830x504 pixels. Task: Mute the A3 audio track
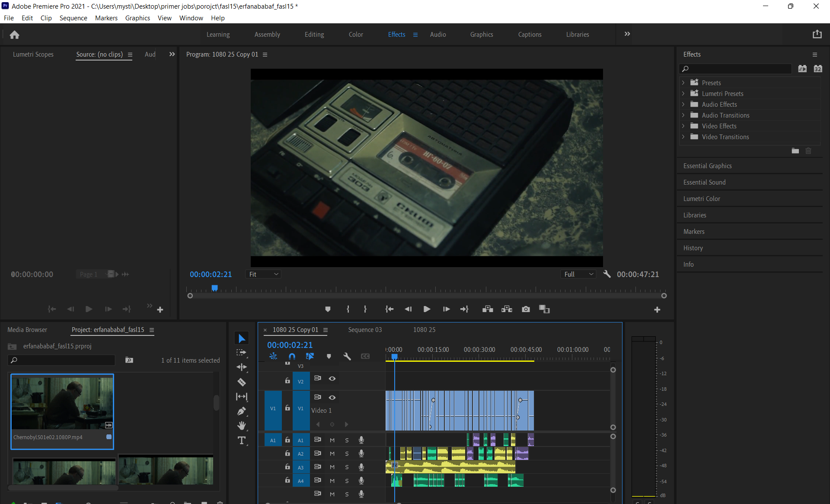[x=332, y=467]
